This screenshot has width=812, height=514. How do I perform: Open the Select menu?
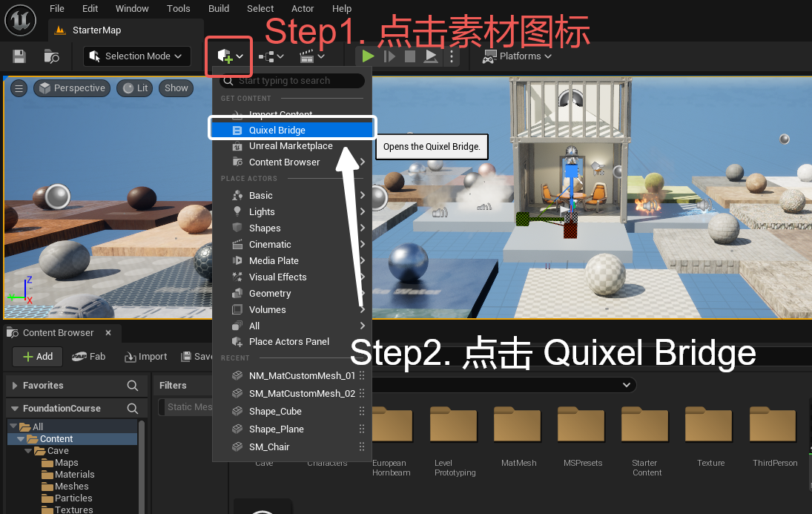[260, 9]
